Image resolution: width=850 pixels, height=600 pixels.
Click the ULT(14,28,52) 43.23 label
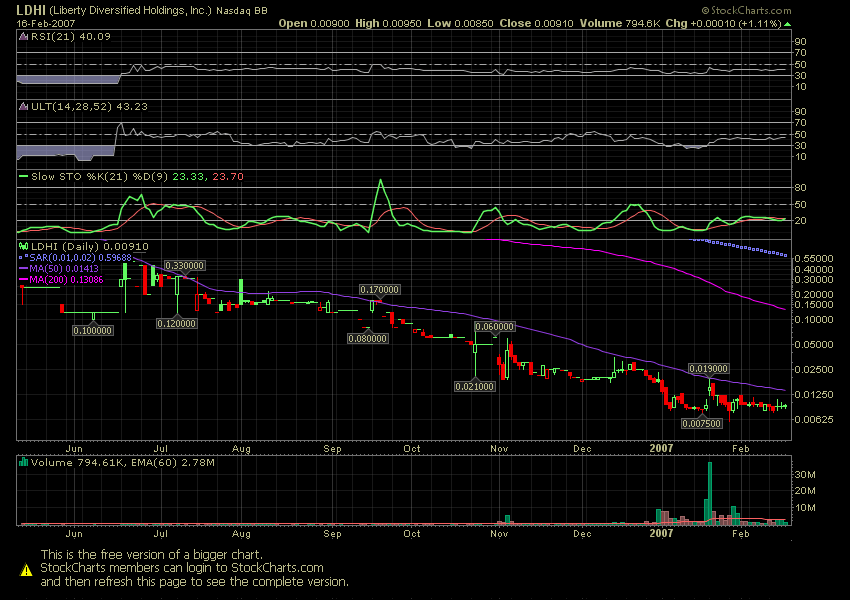pyautogui.click(x=89, y=107)
